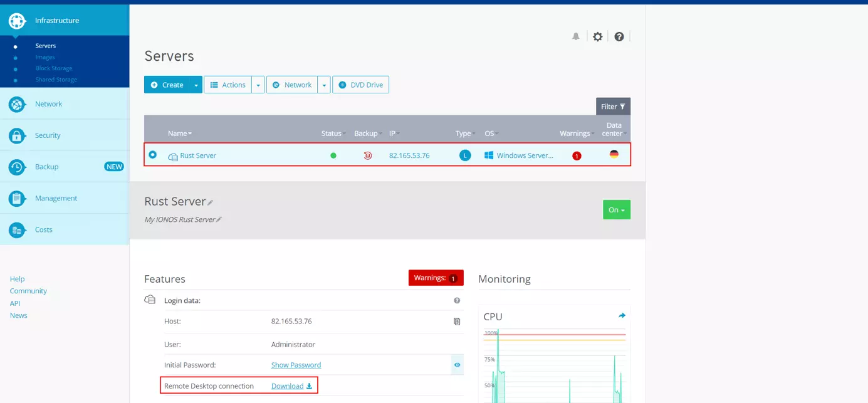Open the News link

tap(19, 315)
